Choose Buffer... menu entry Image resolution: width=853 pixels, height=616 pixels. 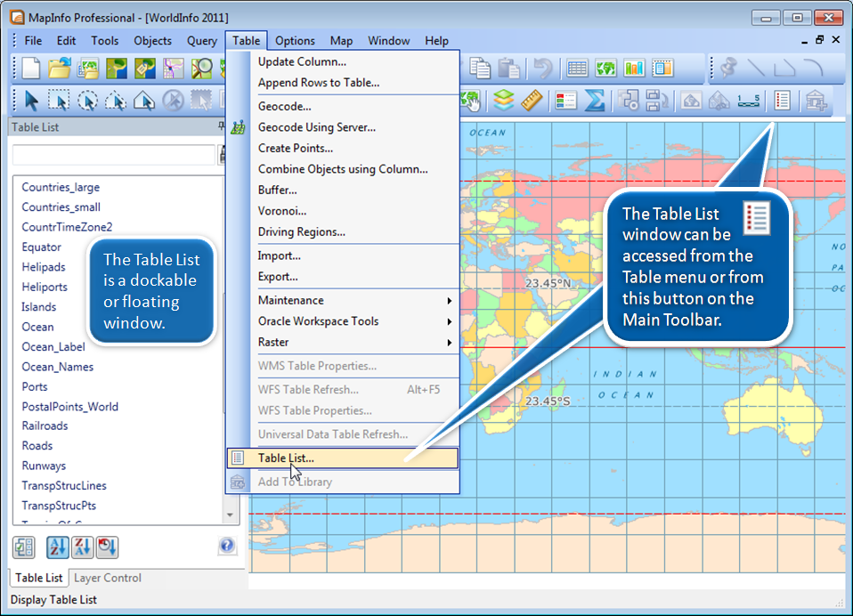coord(343,190)
